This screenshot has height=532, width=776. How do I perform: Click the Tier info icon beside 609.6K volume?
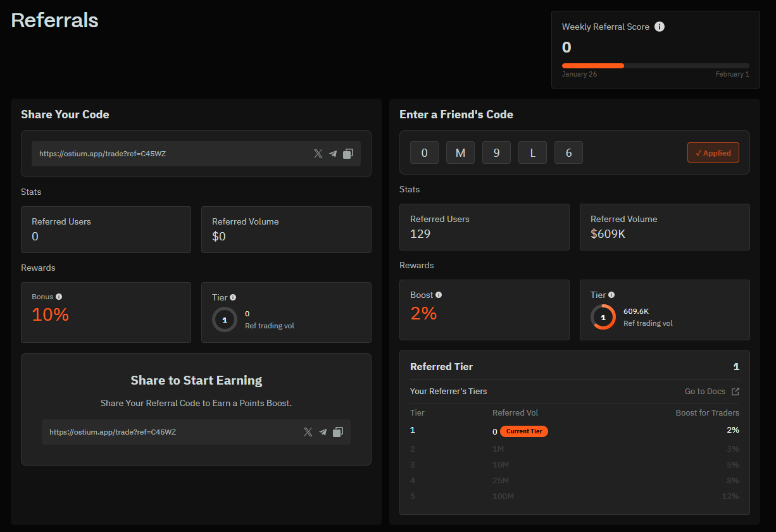pyautogui.click(x=611, y=295)
